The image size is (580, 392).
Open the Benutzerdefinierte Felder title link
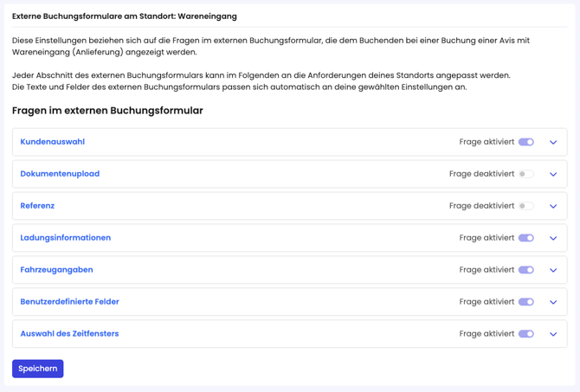pyautogui.click(x=69, y=302)
